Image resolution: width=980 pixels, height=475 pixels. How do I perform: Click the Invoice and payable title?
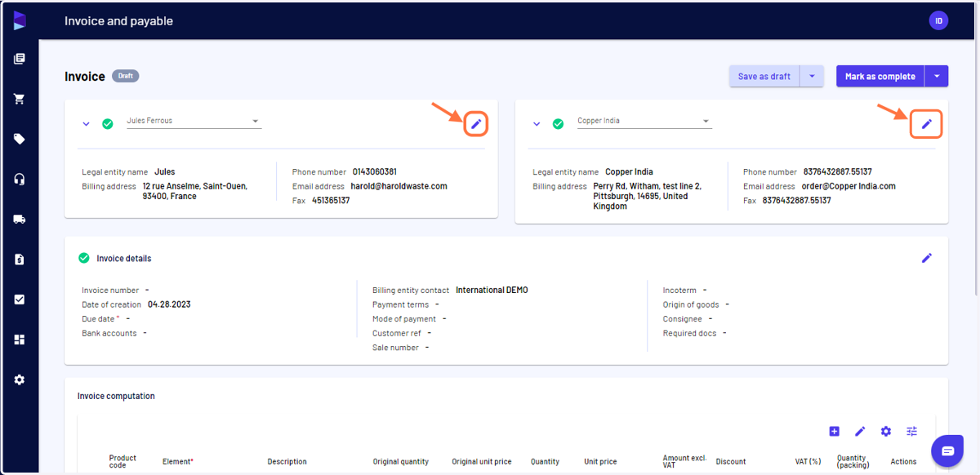point(119,20)
